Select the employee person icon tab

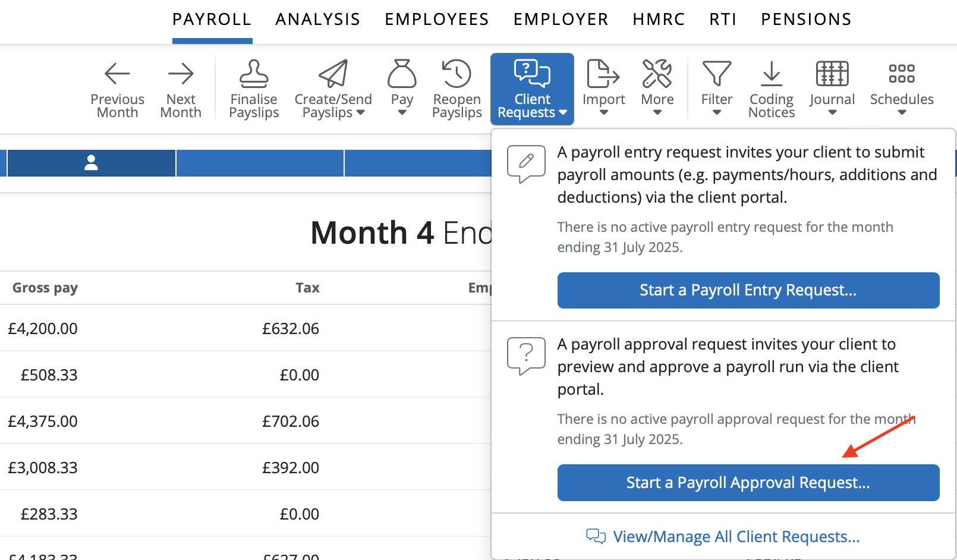[x=91, y=163]
